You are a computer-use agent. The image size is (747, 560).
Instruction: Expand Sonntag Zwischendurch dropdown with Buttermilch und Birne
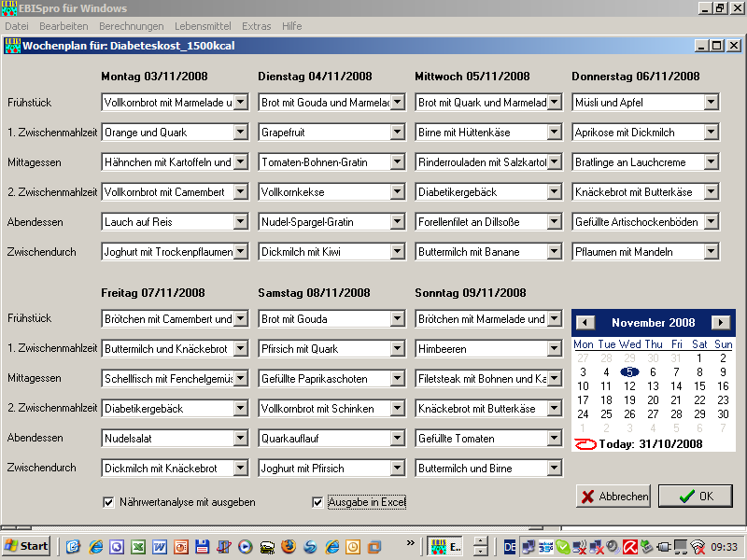point(555,469)
